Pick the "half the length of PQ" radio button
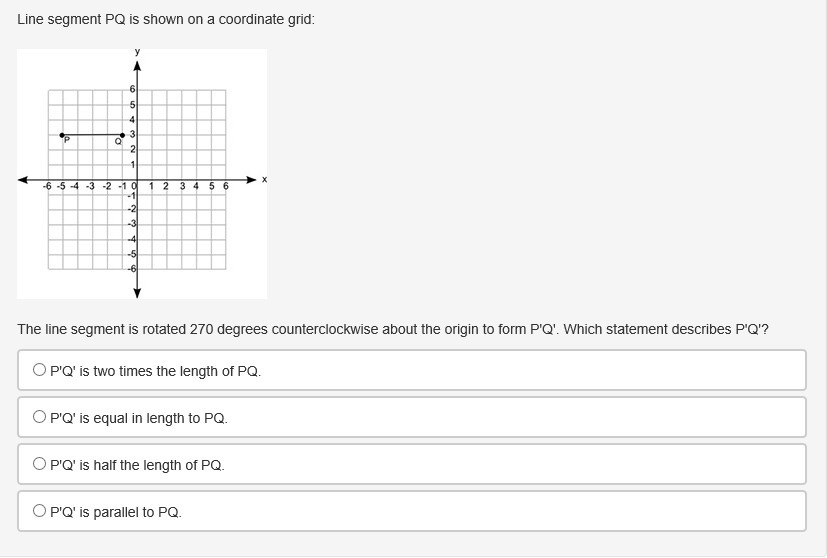 click(x=39, y=464)
